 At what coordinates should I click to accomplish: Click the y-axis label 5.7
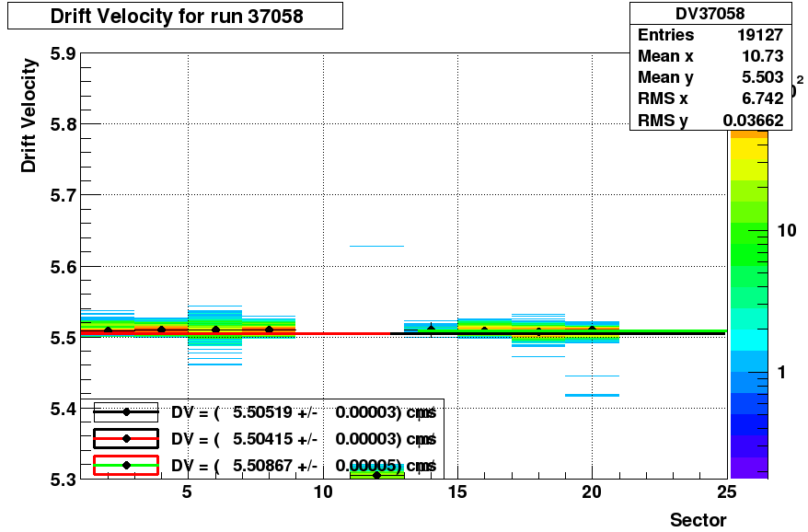[x=63, y=195]
